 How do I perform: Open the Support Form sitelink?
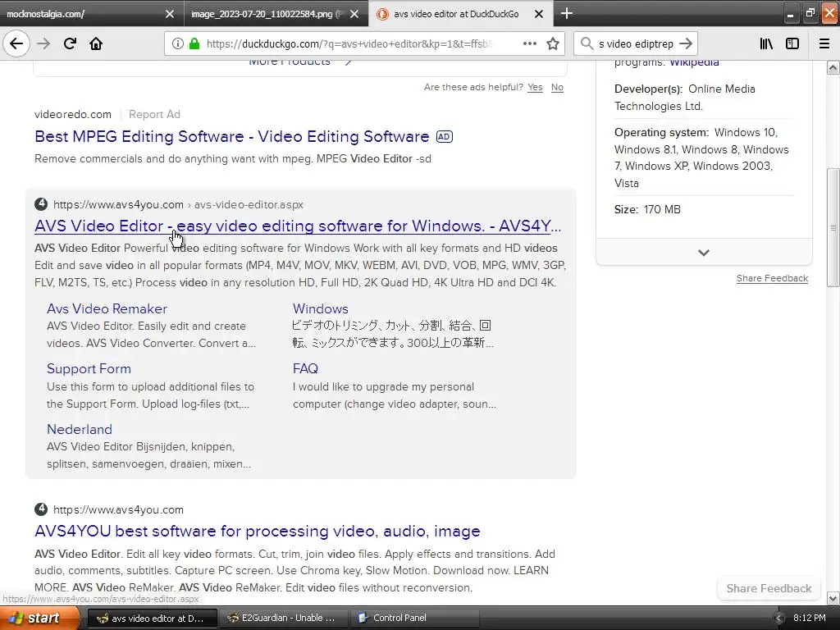[89, 368]
